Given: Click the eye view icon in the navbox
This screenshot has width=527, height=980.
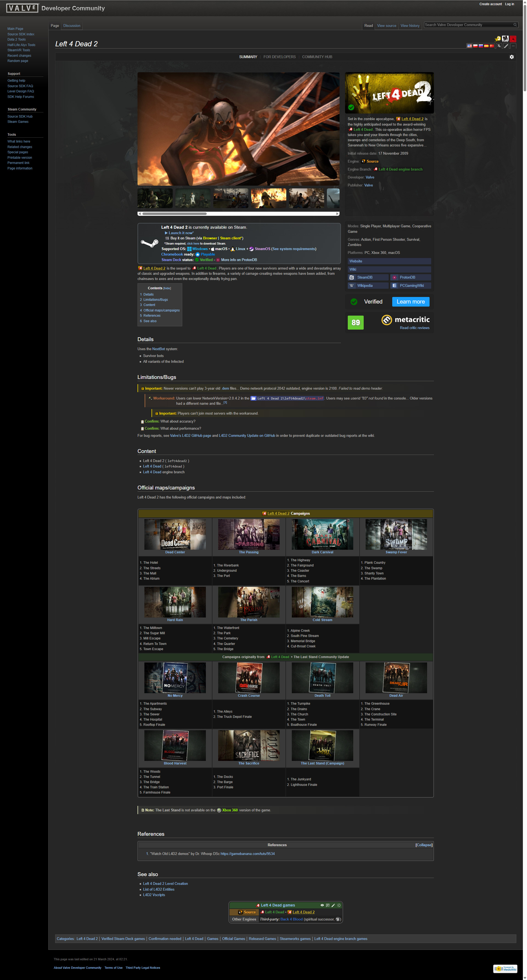Looking at the screenshot, I should pyautogui.click(x=322, y=905).
